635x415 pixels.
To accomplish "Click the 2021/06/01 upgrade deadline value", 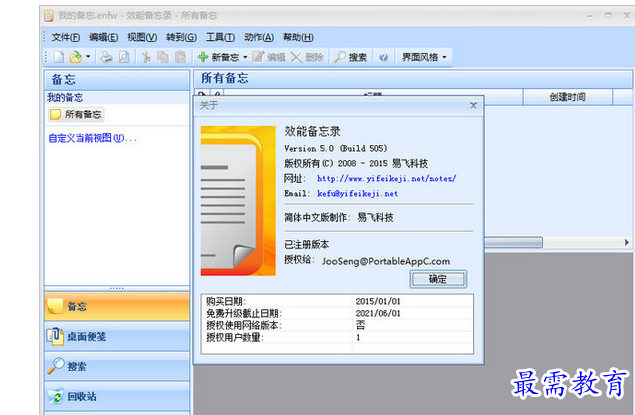I will coord(377,313).
